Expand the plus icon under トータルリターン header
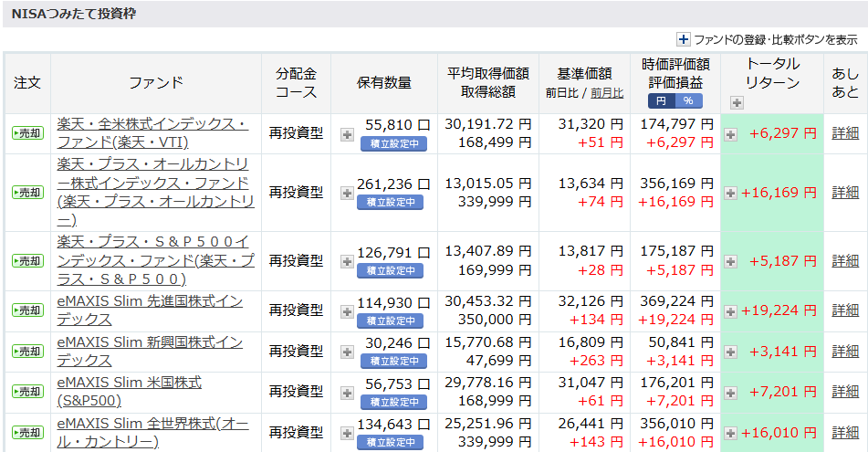The image size is (868, 452). [737, 102]
